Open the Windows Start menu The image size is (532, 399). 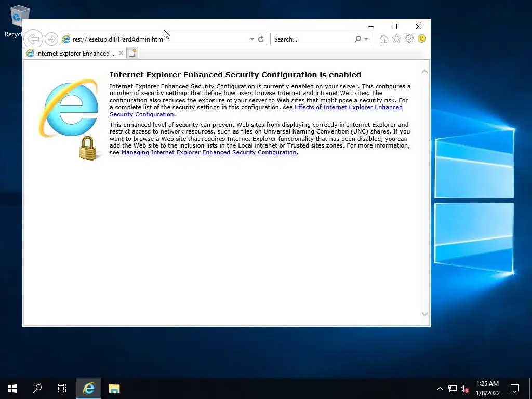coord(12,389)
